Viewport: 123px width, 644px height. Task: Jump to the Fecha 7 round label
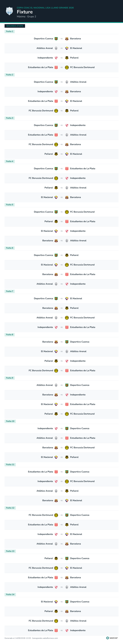tap(9, 291)
